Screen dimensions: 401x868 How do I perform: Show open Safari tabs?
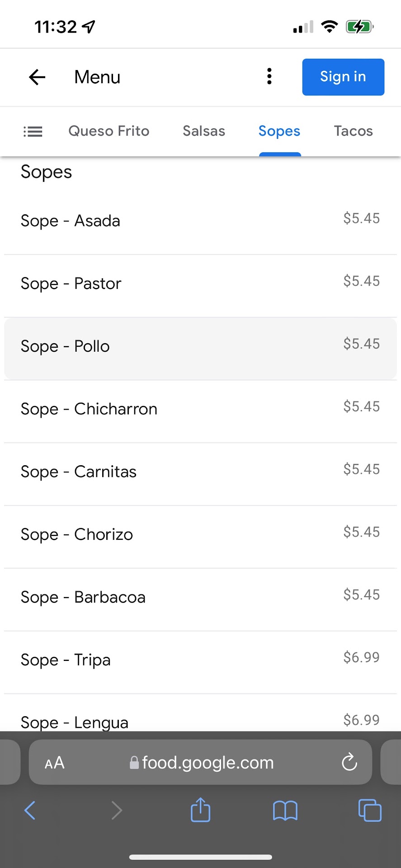coord(369,810)
